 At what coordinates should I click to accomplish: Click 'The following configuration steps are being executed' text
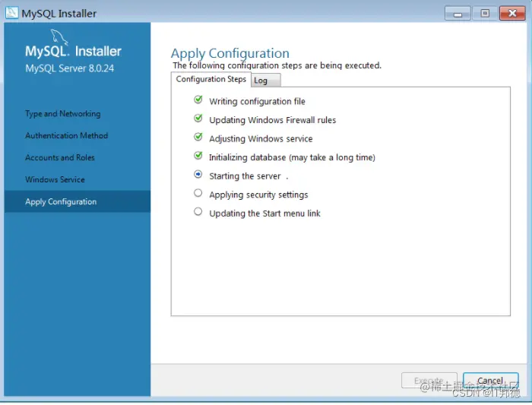pos(277,65)
